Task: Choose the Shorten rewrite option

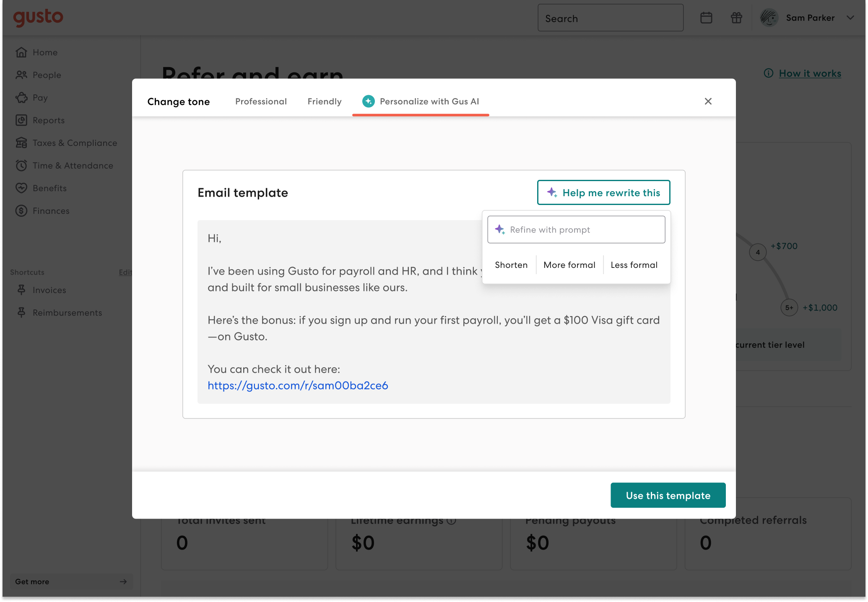Action: tap(511, 265)
